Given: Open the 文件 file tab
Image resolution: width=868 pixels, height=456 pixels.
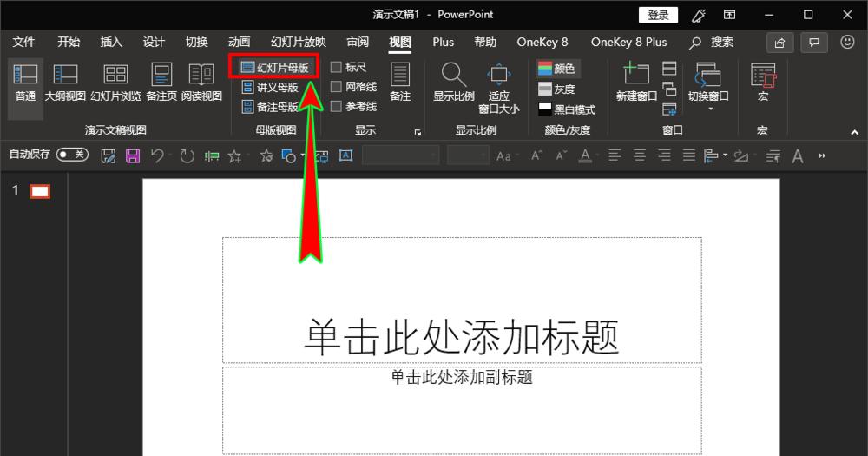Looking at the screenshot, I should coord(23,42).
